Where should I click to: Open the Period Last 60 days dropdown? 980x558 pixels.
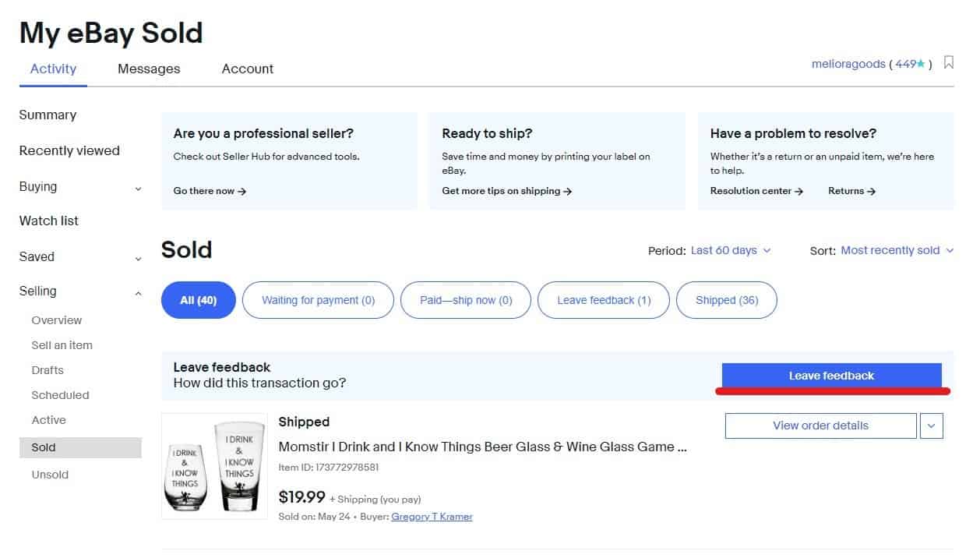[731, 250]
